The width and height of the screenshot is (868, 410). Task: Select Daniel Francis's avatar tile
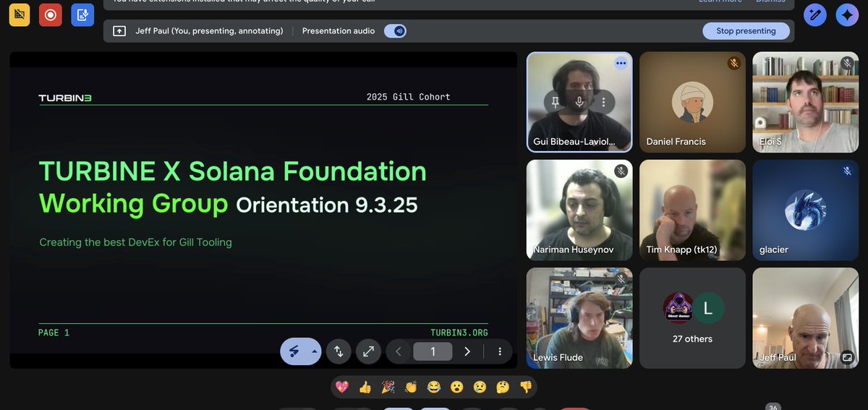(692, 102)
